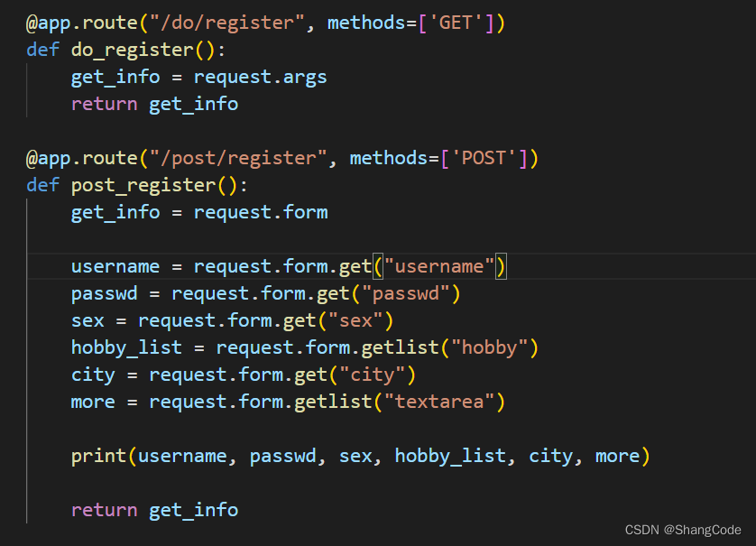Click the 'POST' method string
Image resolution: width=756 pixels, height=546 pixels.
tap(489, 158)
